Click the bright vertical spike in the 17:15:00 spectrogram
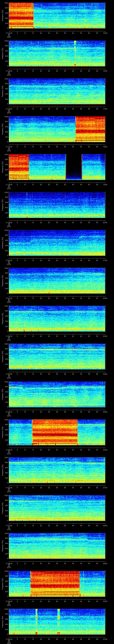 point(75,53)
